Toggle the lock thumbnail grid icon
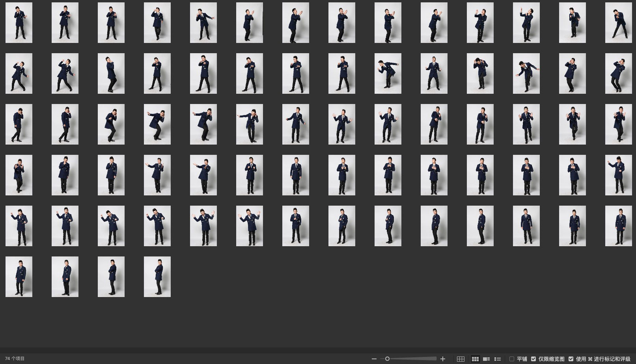The width and height of the screenshot is (636, 364). 461,359
